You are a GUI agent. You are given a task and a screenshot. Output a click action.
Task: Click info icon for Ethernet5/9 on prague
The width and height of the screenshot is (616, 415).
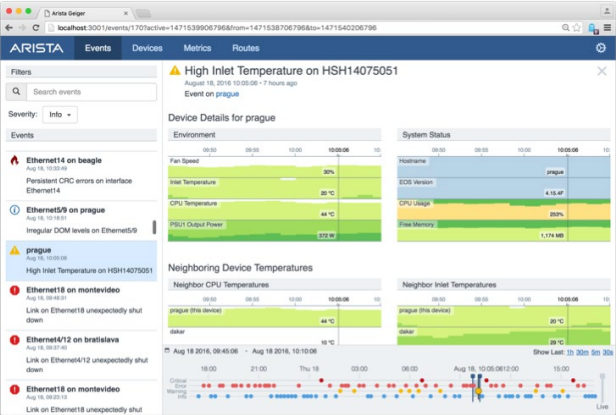click(x=15, y=210)
